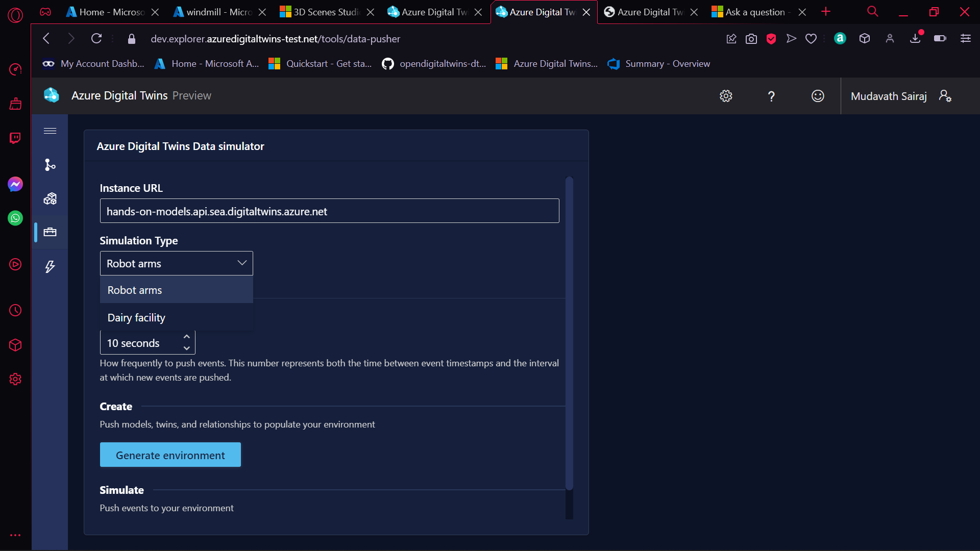Open browser search tabs magnifier
Viewport: 980px width, 551px height.
[872, 12]
